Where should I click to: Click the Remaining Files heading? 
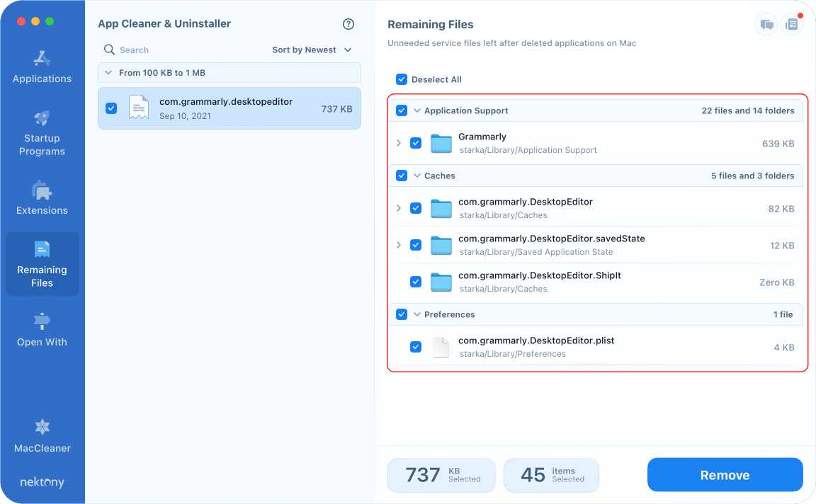click(431, 25)
